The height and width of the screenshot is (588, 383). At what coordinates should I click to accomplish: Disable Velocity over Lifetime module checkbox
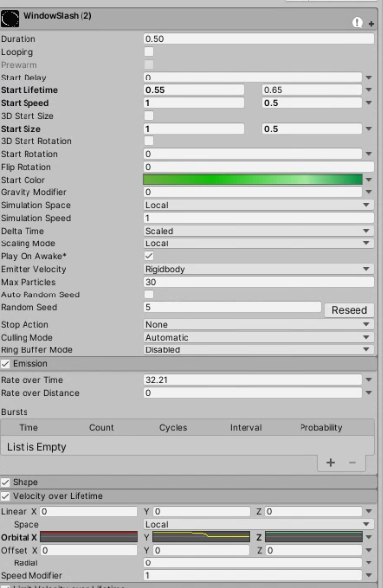point(5,496)
